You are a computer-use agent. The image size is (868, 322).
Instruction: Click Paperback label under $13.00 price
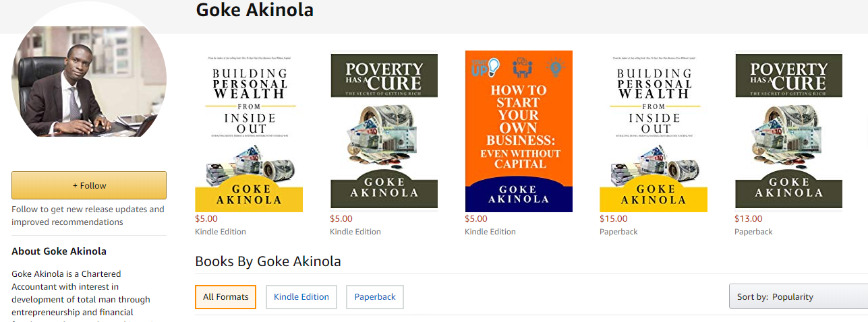tap(753, 232)
